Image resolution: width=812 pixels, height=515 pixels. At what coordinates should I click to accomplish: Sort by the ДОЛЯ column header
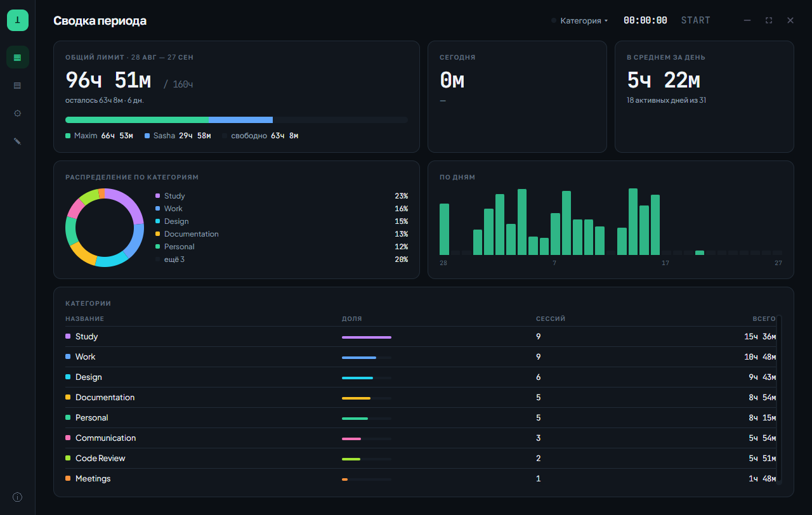(352, 319)
